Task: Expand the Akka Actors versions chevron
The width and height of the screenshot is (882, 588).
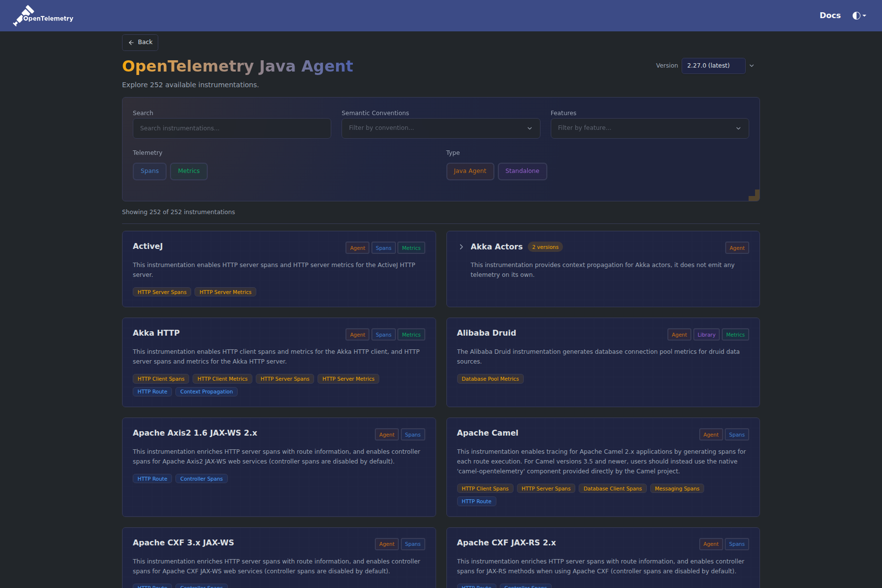Action: pyautogui.click(x=461, y=247)
